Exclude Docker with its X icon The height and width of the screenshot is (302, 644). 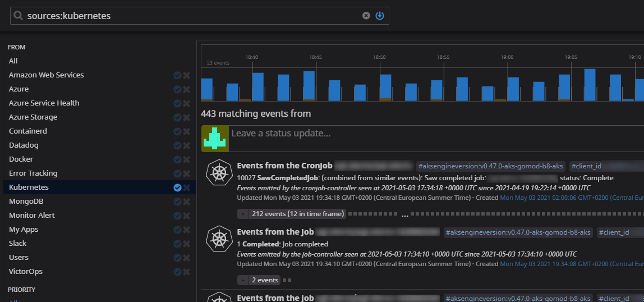coord(186,159)
